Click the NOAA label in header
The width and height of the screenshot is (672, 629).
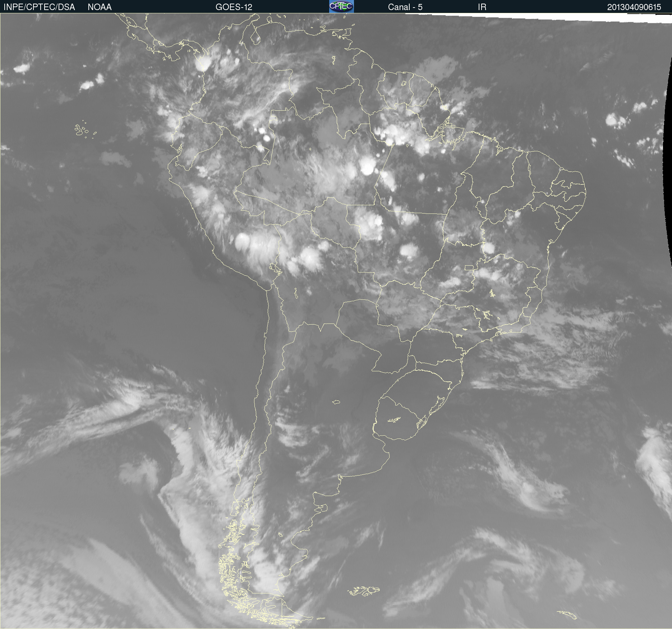tap(100, 7)
